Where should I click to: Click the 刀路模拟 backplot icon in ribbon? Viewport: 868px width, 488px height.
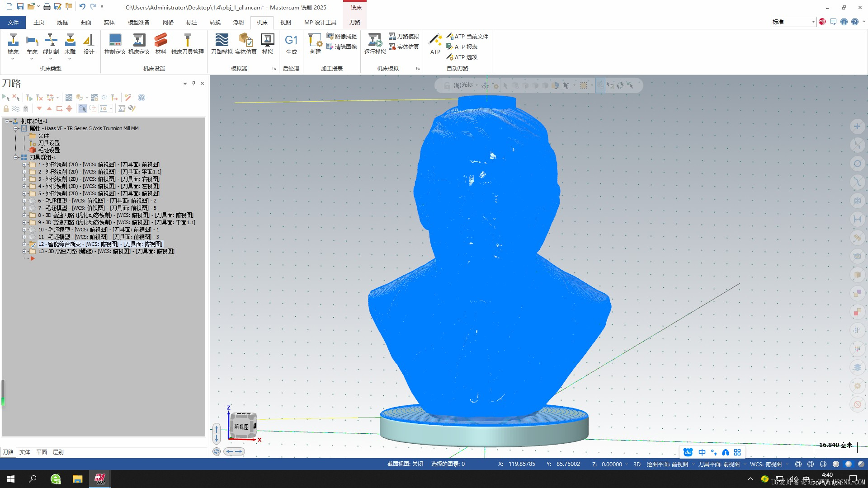tap(222, 44)
